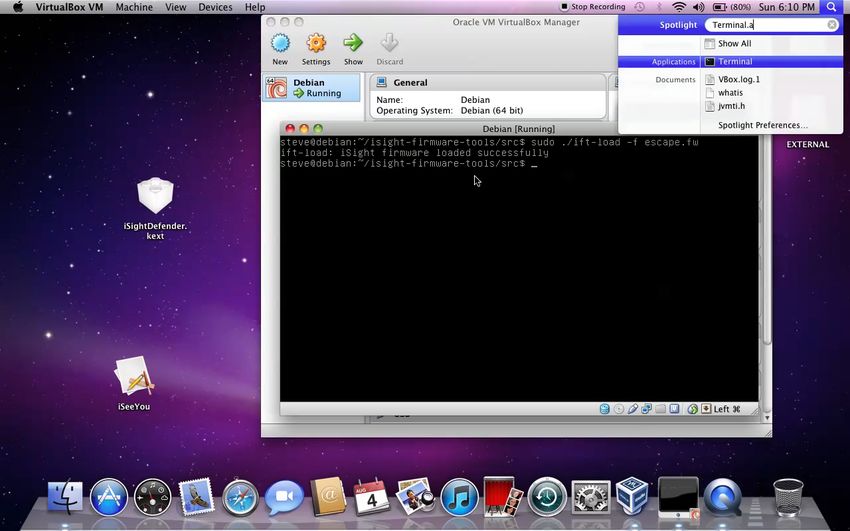Click the hard disk activity icon in VM status bar
850x531 pixels.
click(604, 409)
